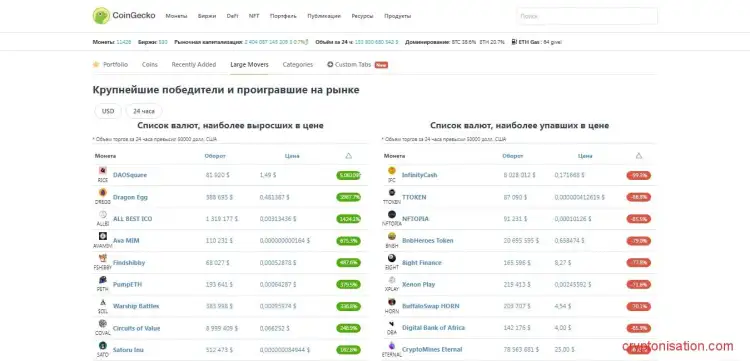The height and width of the screenshot is (361, 750).
Task: Open the USD currency selector
Action: tap(108, 111)
